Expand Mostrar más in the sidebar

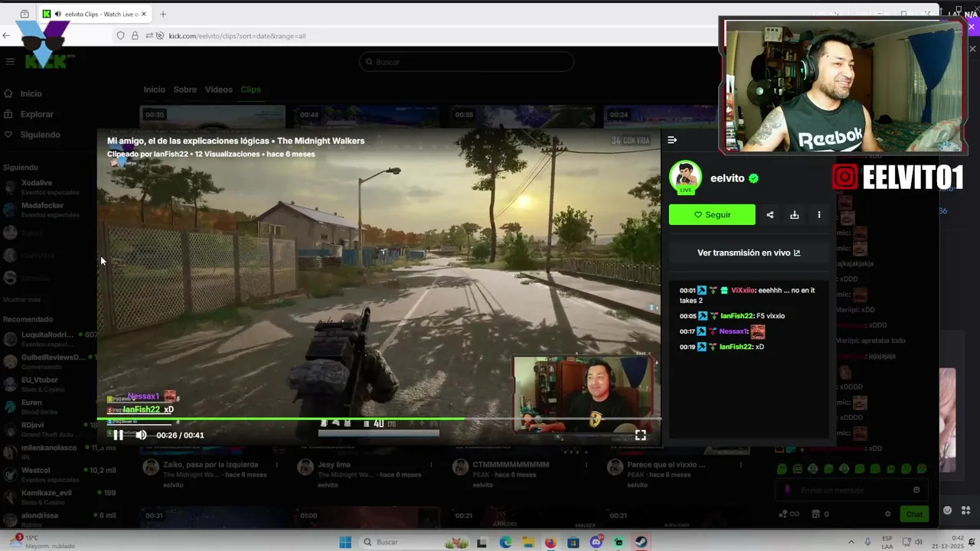(21, 299)
